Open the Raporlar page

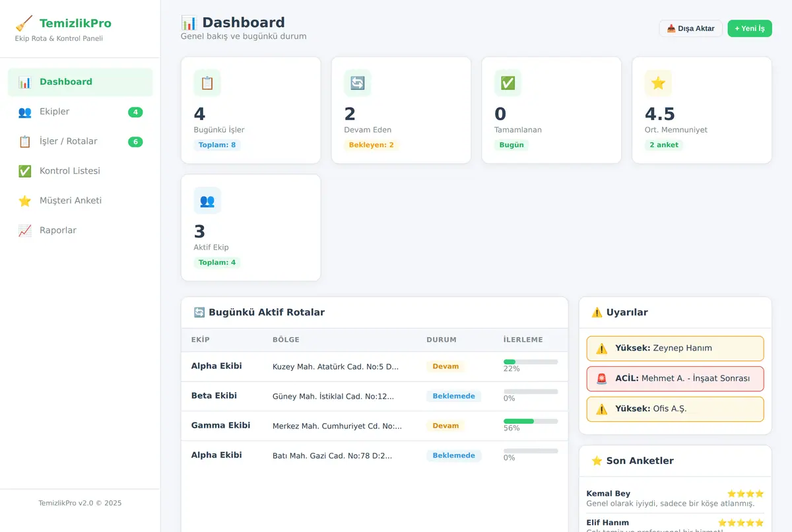pos(81,231)
